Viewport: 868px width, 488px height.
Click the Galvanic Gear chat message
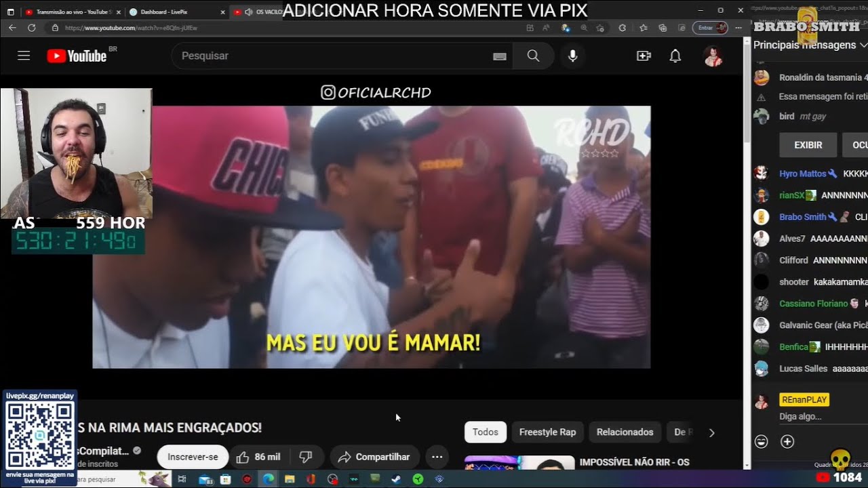810,325
